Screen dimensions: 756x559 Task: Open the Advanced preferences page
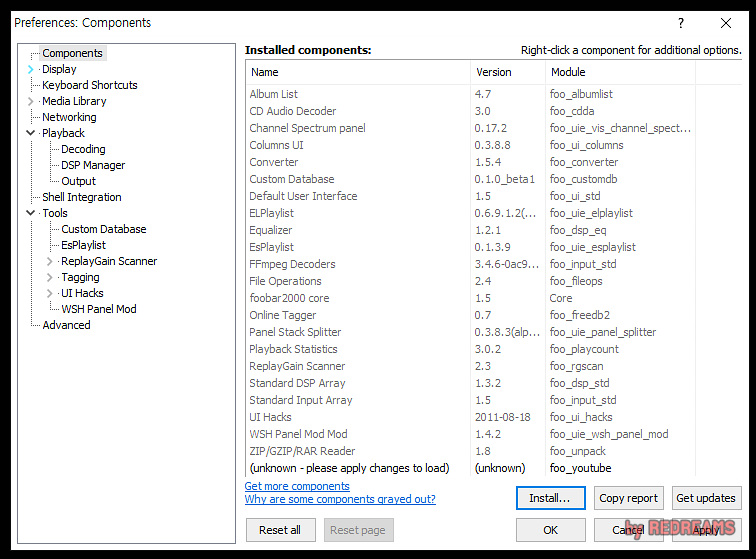pos(66,325)
